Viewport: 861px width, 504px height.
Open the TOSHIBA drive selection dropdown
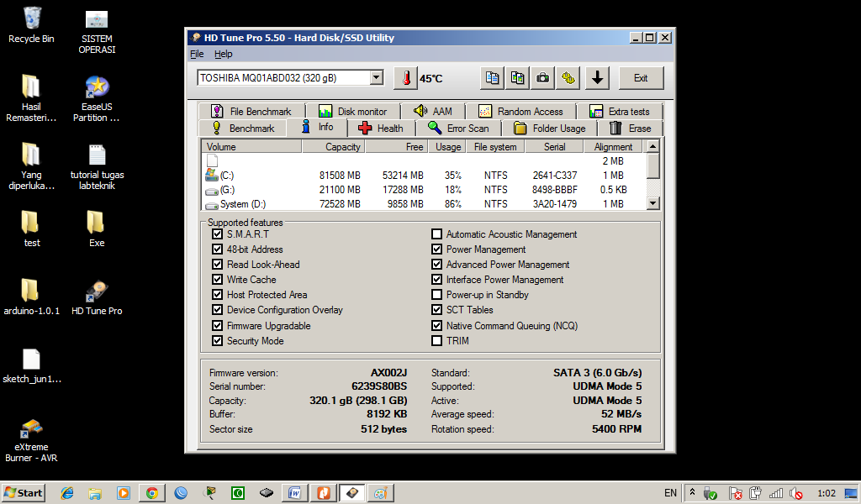(x=376, y=78)
